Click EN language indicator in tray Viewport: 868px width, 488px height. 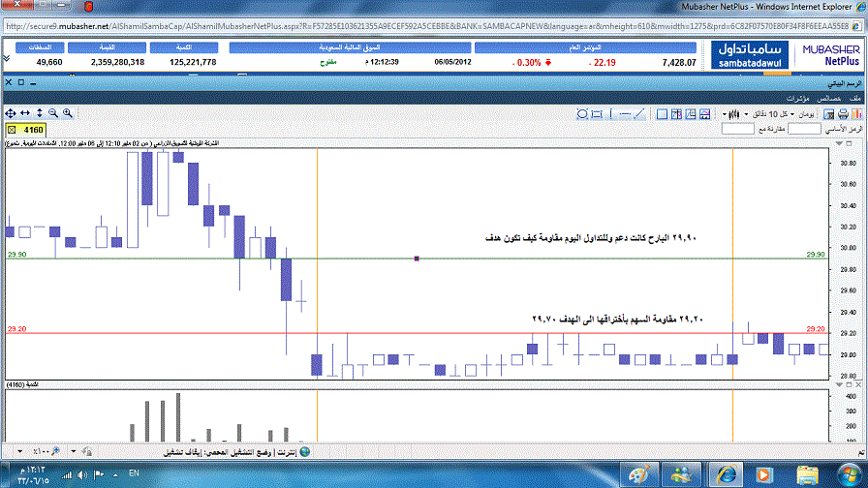134,473
